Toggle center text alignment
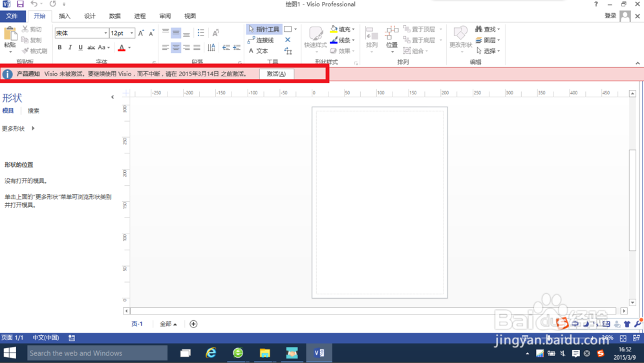The height and width of the screenshot is (363, 644). [x=176, y=48]
